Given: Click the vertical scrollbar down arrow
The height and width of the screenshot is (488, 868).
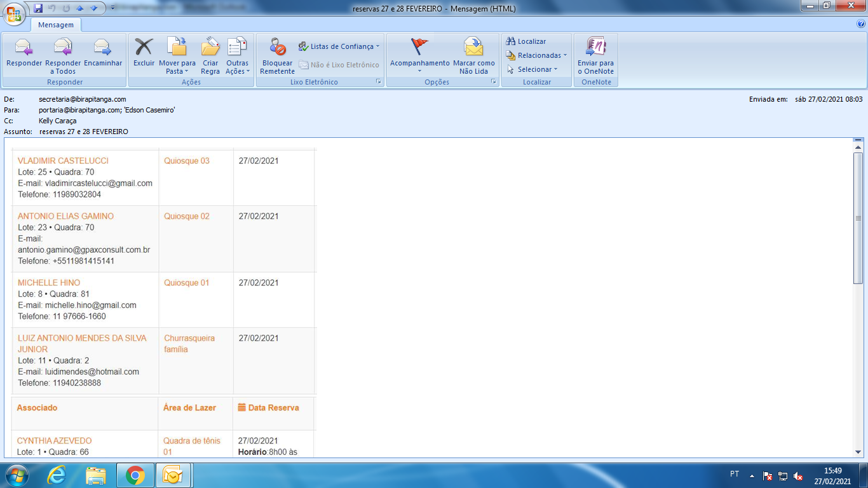Looking at the screenshot, I should coord(858,452).
